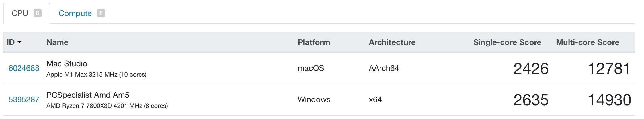Click the single-core score 2426
This screenshot has width=644, height=119.
(531, 69)
